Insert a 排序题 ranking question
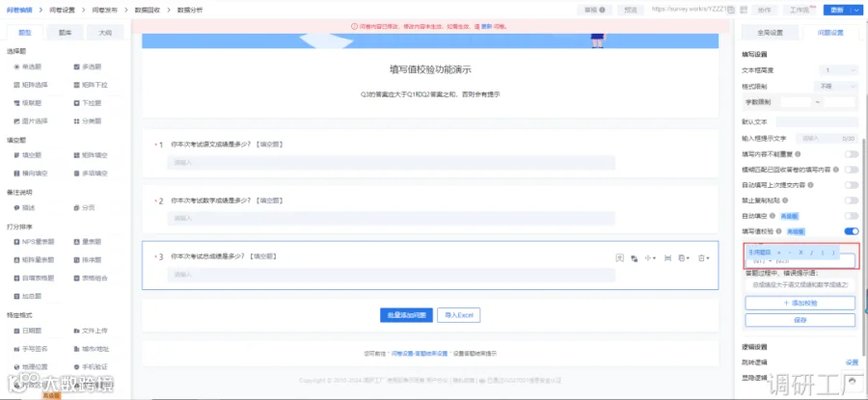The height and width of the screenshot is (400, 868). click(88, 259)
